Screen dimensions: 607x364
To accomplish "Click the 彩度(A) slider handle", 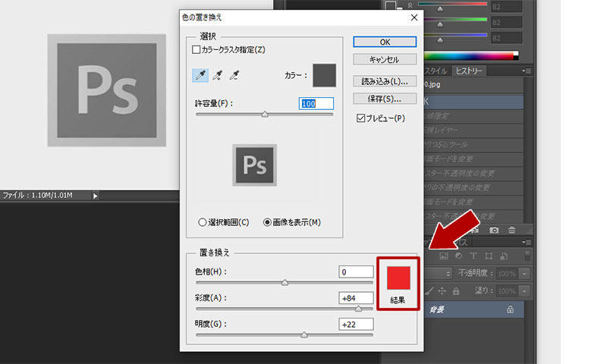I will pyautogui.click(x=358, y=309).
